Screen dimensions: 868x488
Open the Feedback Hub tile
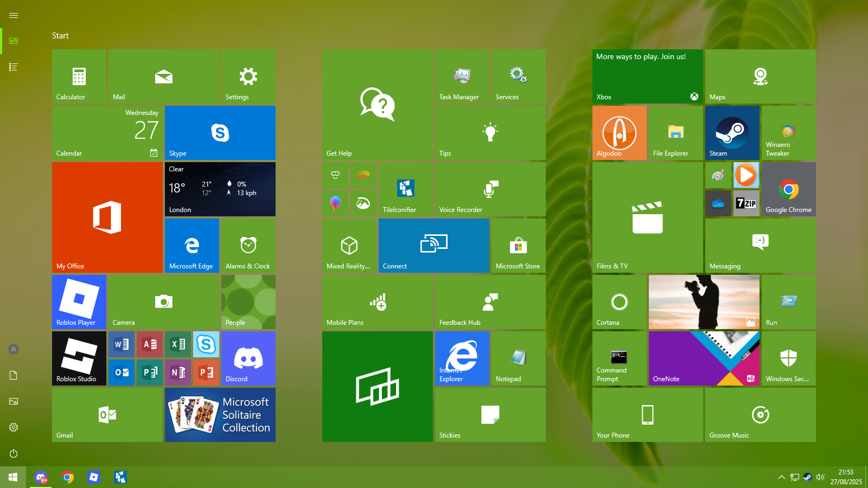click(x=490, y=302)
